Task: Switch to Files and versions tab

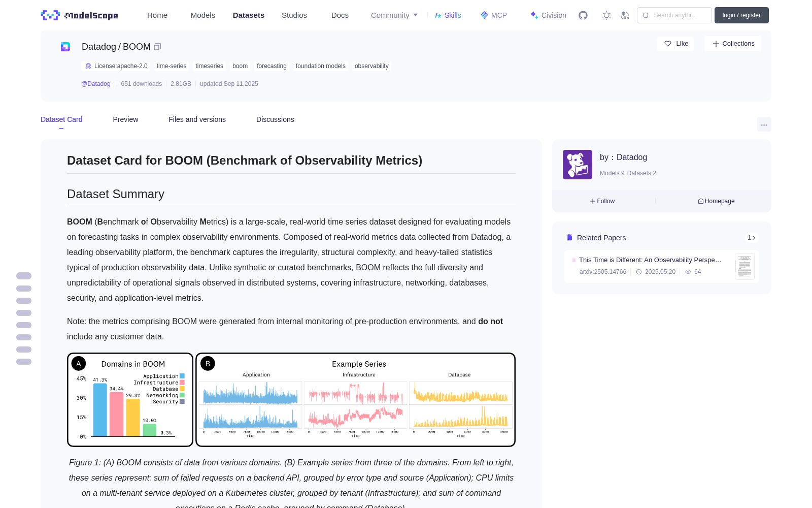Action: tap(197, 119)
